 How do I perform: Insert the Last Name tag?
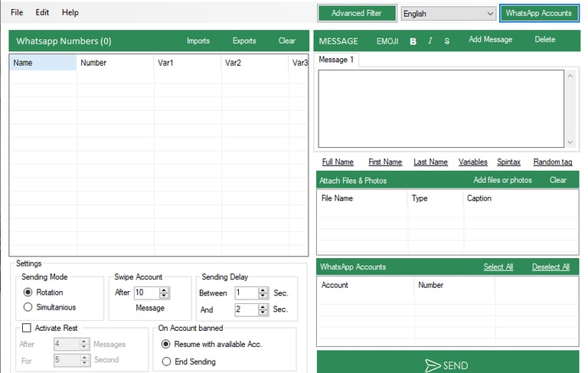click(x=430, y=162)
